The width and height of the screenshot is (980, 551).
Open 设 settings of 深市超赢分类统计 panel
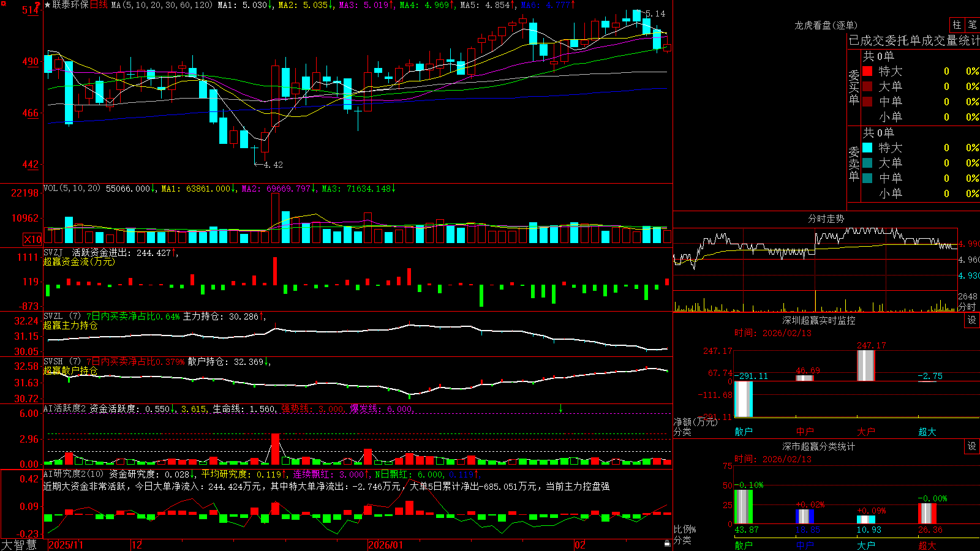tap(972, 446)
